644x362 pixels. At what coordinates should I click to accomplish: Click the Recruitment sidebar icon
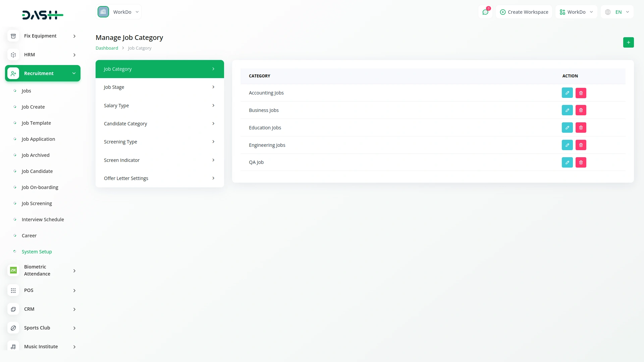pyautogui.click(x=13, y=73)
